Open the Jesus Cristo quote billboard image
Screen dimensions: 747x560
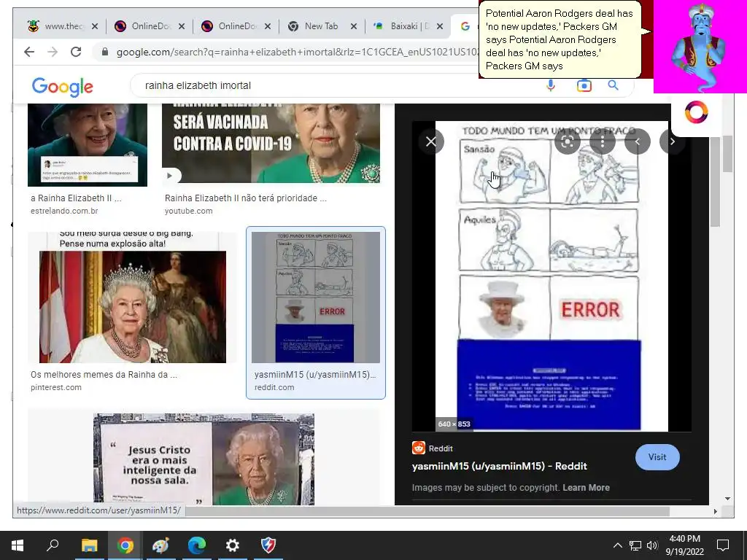204,459
